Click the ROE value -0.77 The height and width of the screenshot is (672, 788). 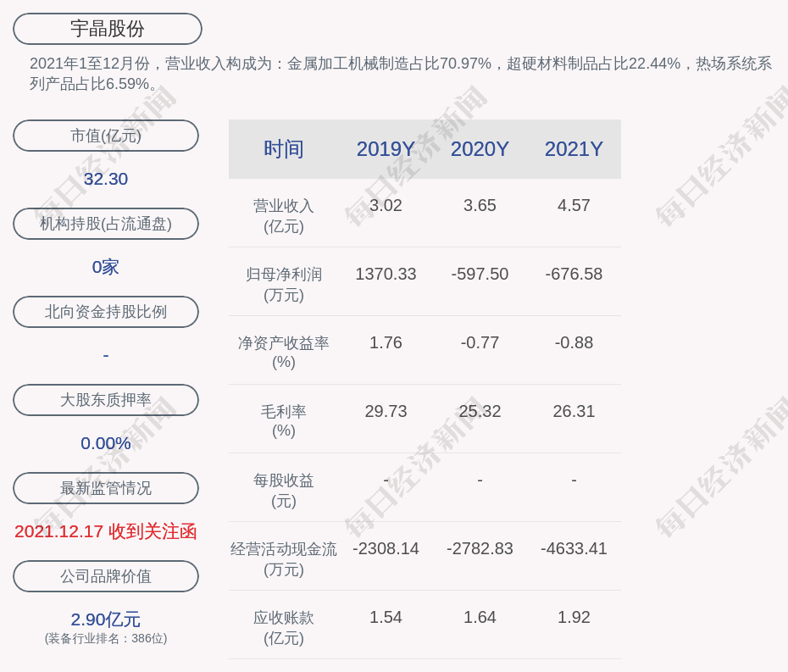point(480,343)
